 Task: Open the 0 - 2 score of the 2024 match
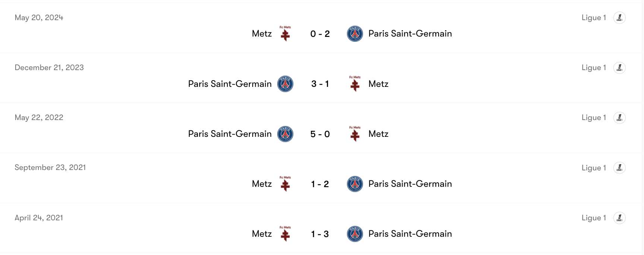pyautogui.click(x=320, y=34)
